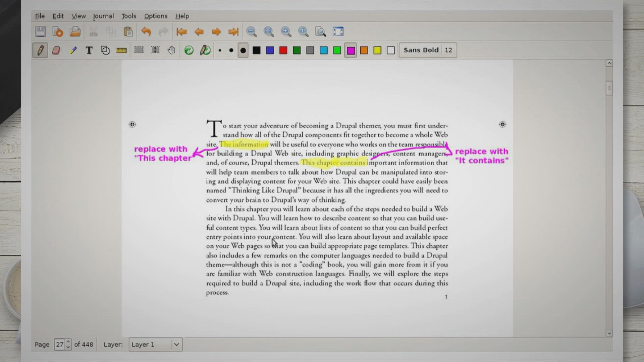Undo the last action
This screenshot has height=362, width=644.
[146, 32]
